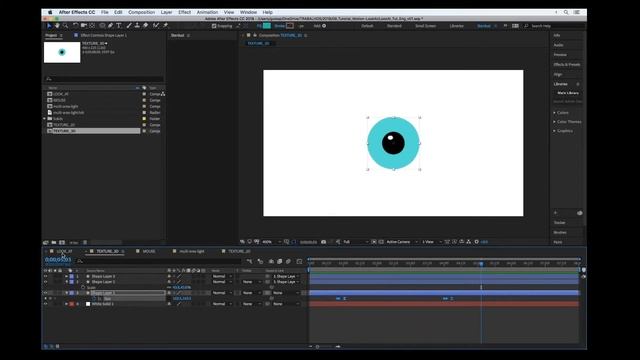The width and height of the screenshot is (640, 360).
Task: Open the Active Camera dropdown
Action: (402, 242)
